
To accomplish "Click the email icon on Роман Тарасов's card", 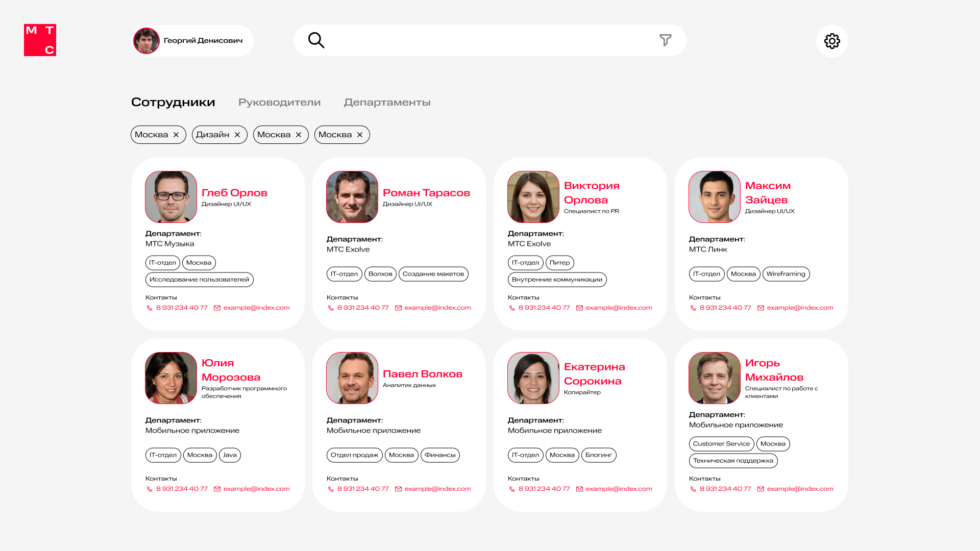I will [x=398, y=308].
